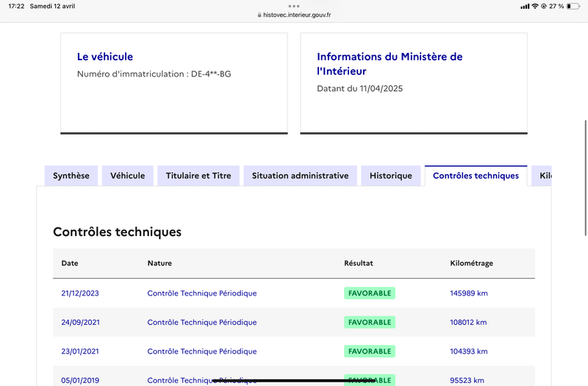
Task: Switch to the Véhicule tab
Action: (x=127, y=176)
